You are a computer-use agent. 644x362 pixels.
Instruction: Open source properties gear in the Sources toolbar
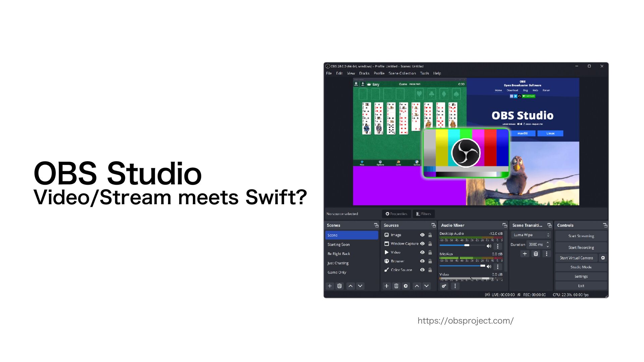[x=406, y=286]
